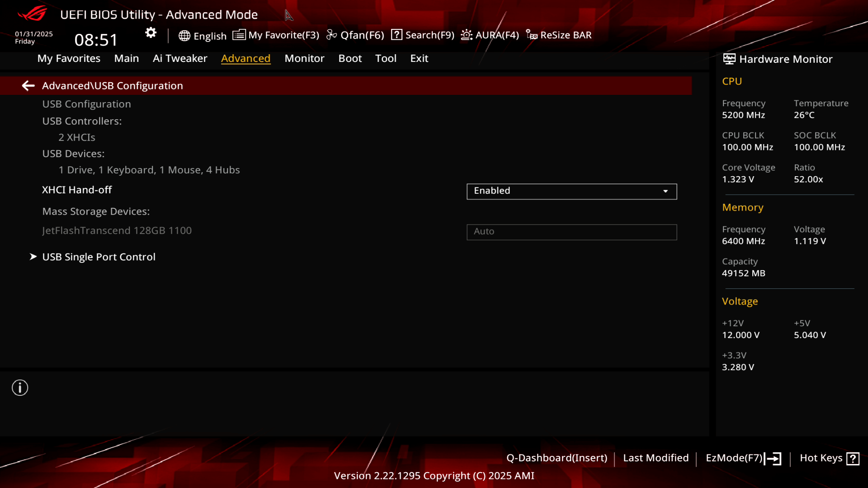Image resolution: width=868 pixels, height=488 pixels.
Task: Select the XHCI Hand-off setting label
Action: pos(77,190)
